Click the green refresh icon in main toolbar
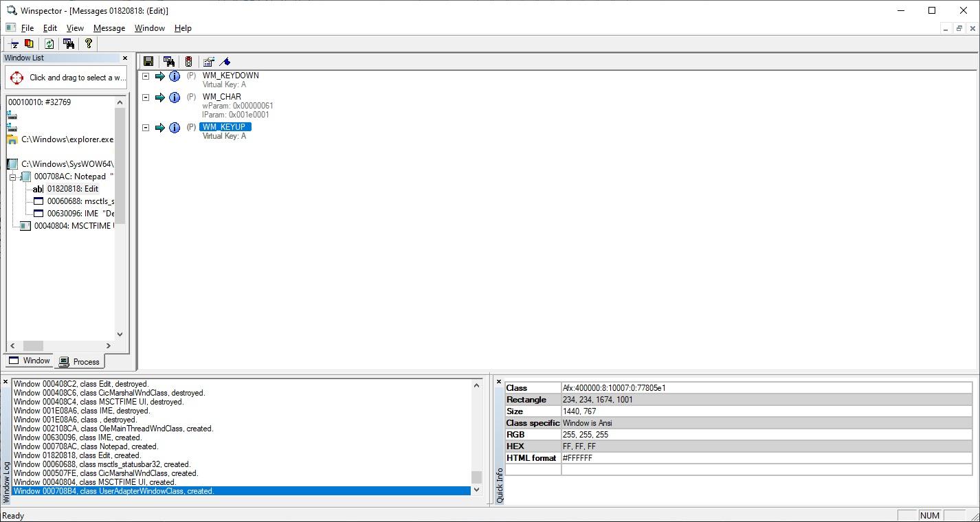 49,44
